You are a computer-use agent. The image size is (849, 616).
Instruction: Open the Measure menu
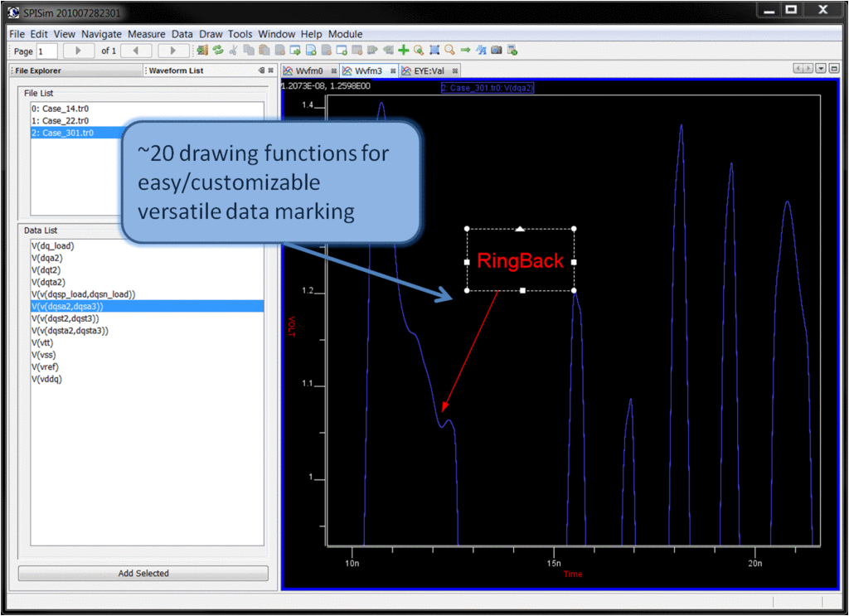pos(146,34)
